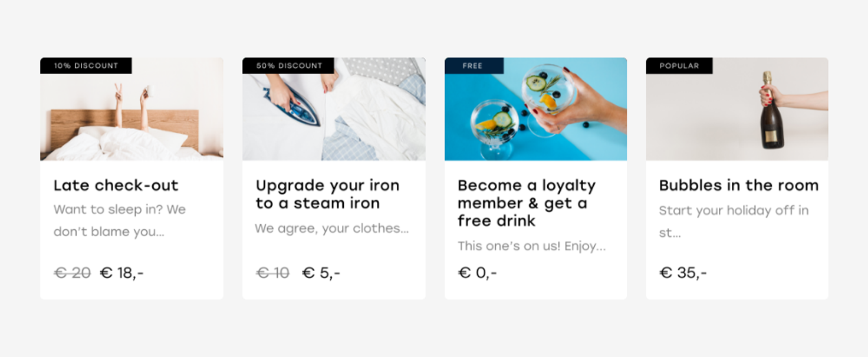Click the € 18,- discounted price
868x357 pixels.
[x=122, y=273]
